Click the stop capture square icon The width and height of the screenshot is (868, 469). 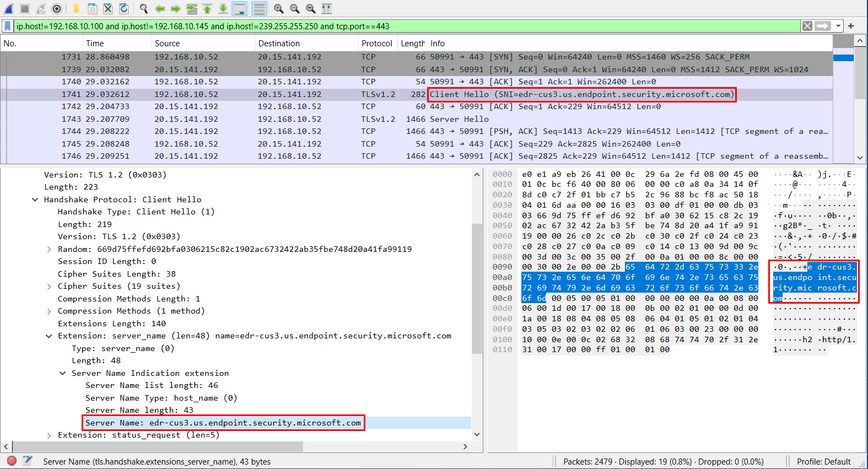click(x=25, y=9)
